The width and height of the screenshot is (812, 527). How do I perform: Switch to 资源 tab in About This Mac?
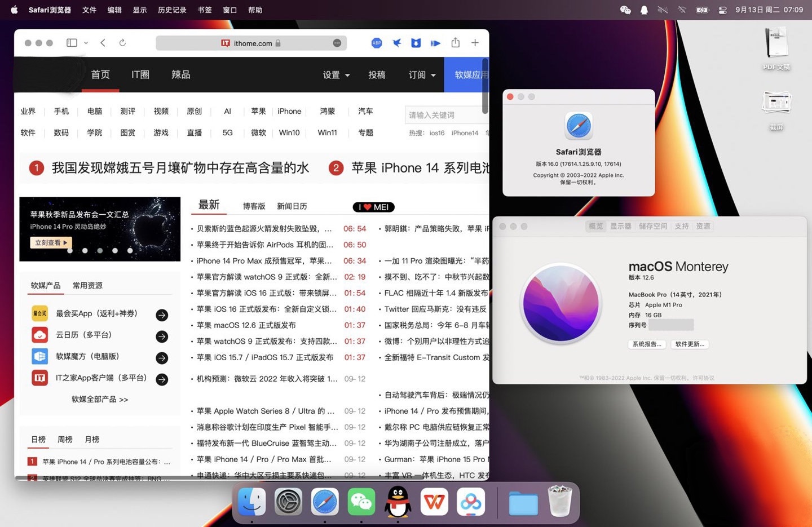pos(703,226)
